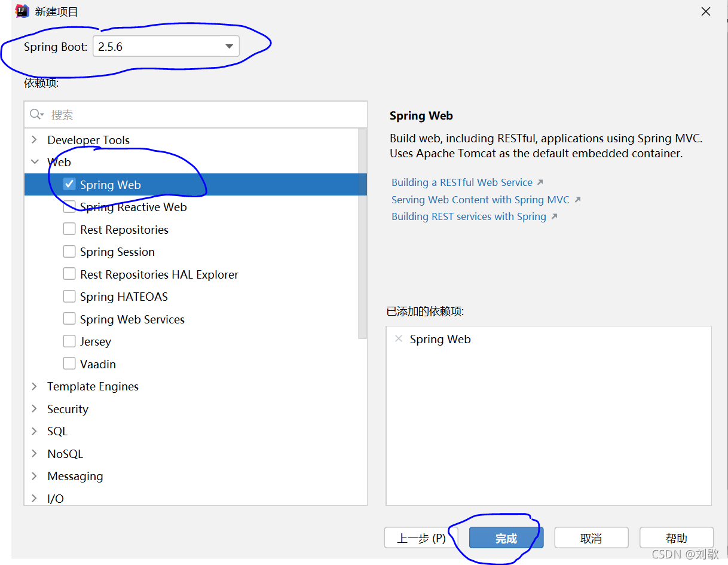728x565 pixels.
Task: Click the 帮助 help button
Action: [x=677, y=538]
